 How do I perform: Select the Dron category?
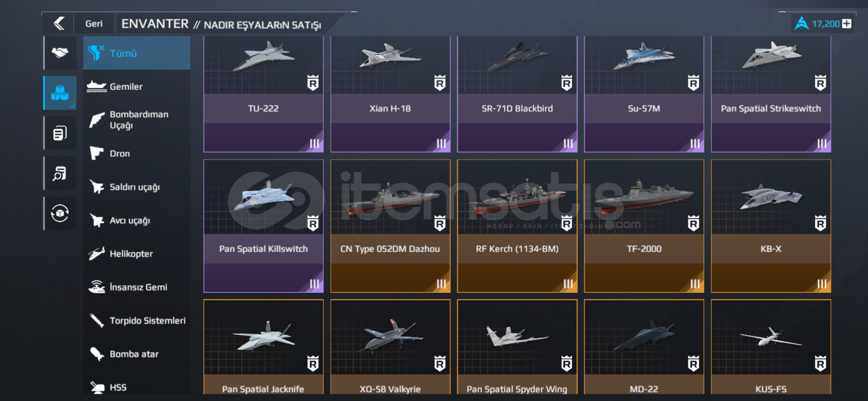point(137,153)
